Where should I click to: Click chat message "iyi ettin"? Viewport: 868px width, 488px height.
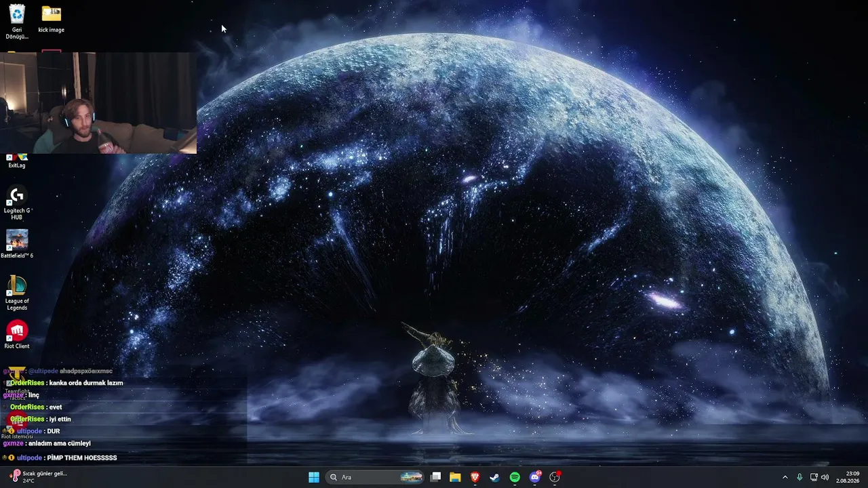(x=60, y=419)
